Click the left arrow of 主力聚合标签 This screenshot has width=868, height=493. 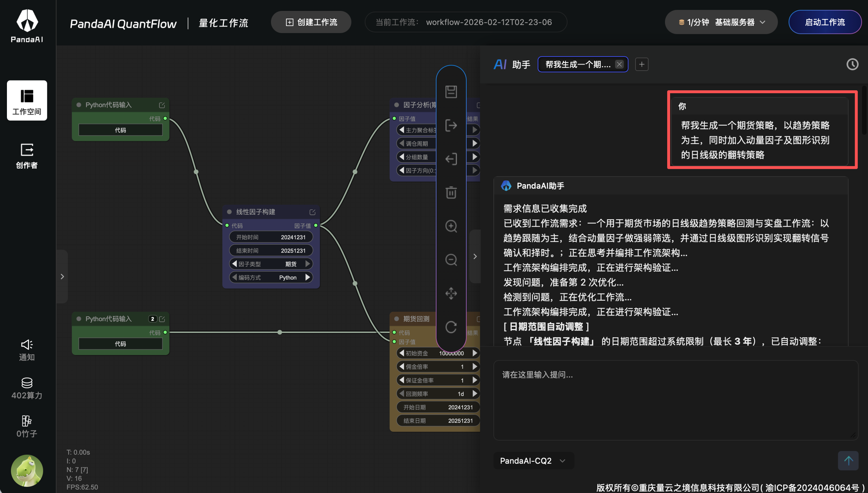402,130
